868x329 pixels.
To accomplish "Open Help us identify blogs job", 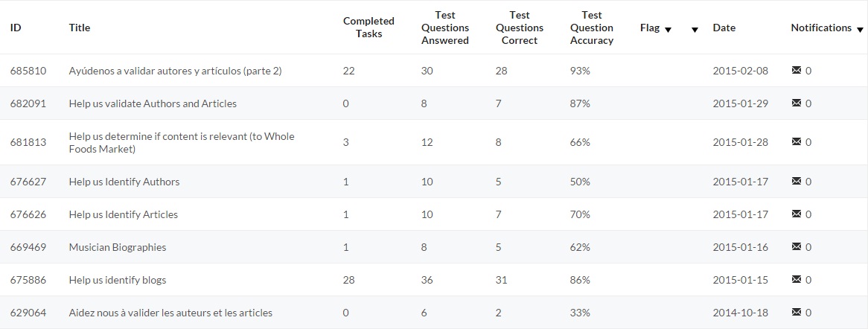I will [x=118, y=280].
